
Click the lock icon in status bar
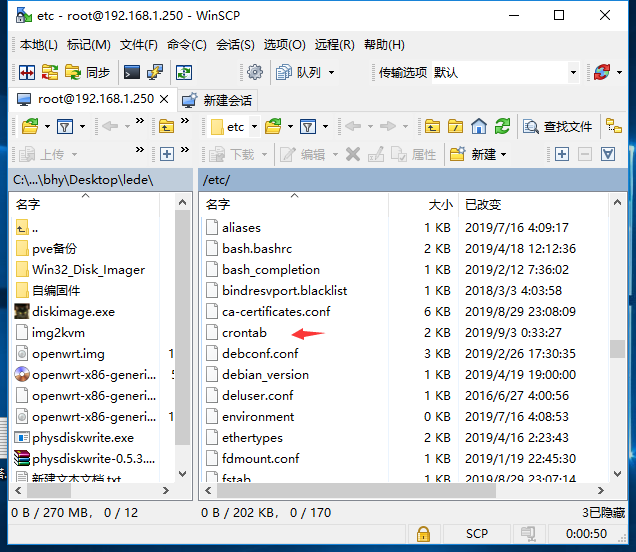coord(423,534)
